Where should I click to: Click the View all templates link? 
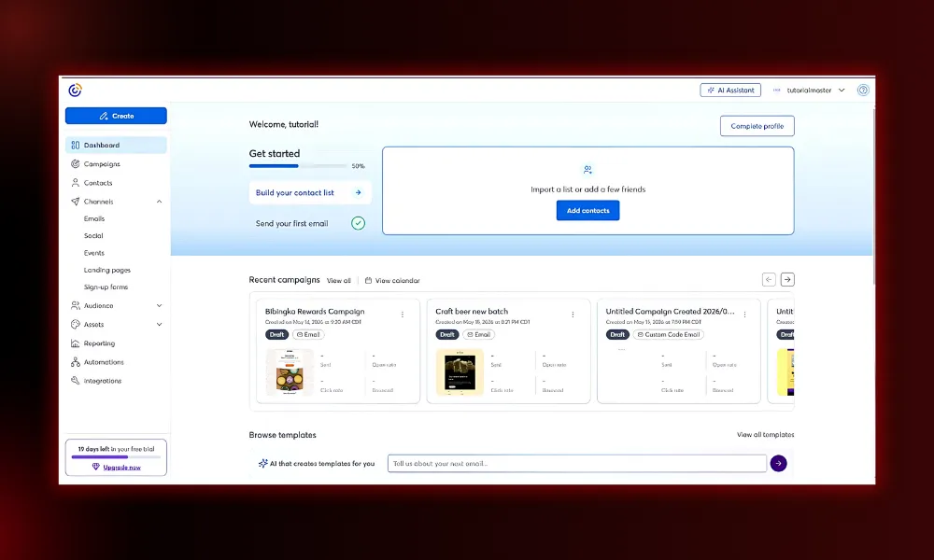point(766,435)
